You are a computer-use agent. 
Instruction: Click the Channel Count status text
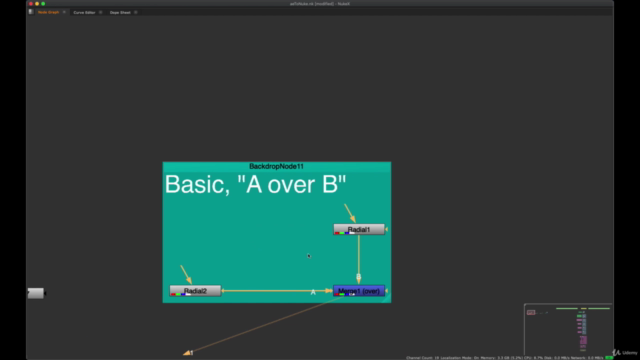422,358
